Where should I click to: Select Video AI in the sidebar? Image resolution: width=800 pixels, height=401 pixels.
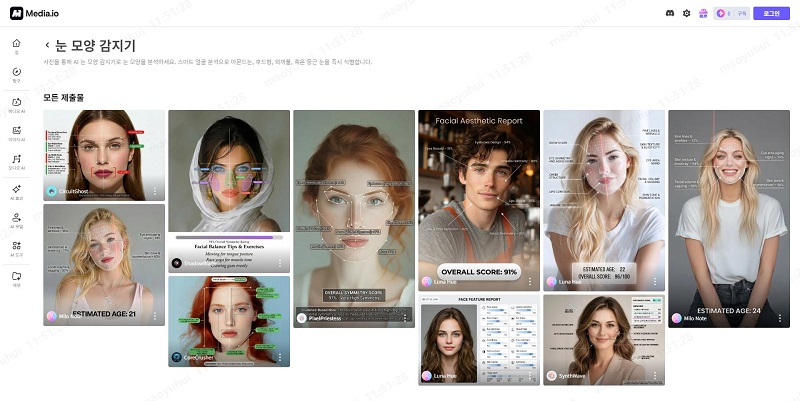[x=16, y=103]
